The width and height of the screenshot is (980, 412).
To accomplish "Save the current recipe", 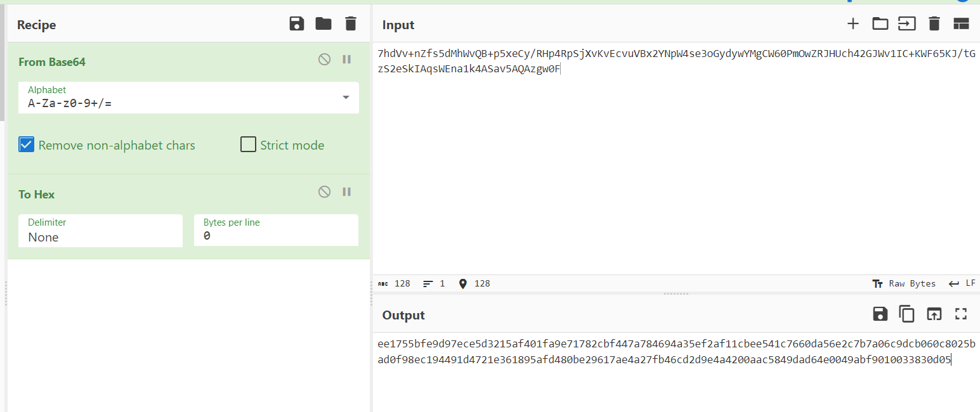I will coord(296,24).
